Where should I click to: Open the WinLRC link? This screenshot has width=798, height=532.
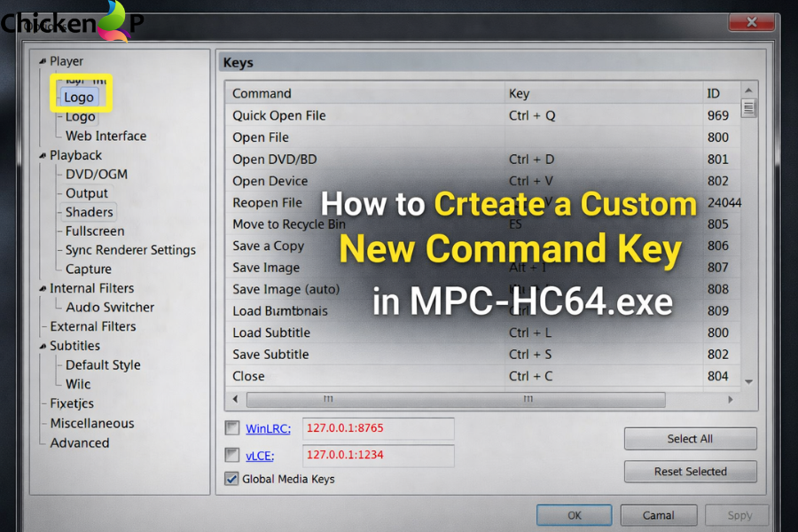(268, 428)
